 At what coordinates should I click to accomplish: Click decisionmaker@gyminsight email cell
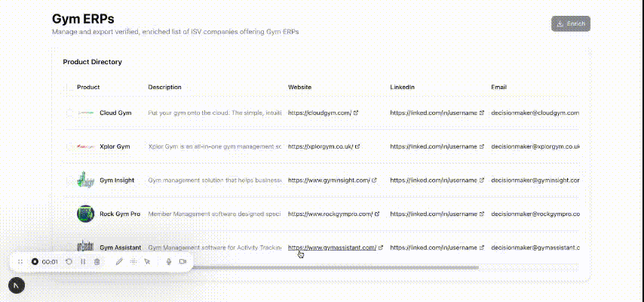coord(535,180)
